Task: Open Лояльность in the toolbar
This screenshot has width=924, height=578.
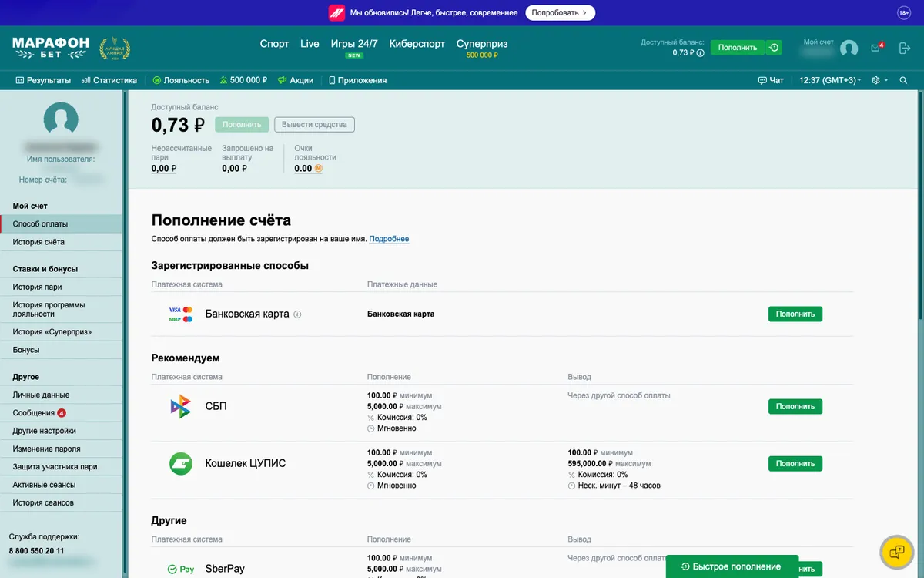Action: (x=181, y=80)
